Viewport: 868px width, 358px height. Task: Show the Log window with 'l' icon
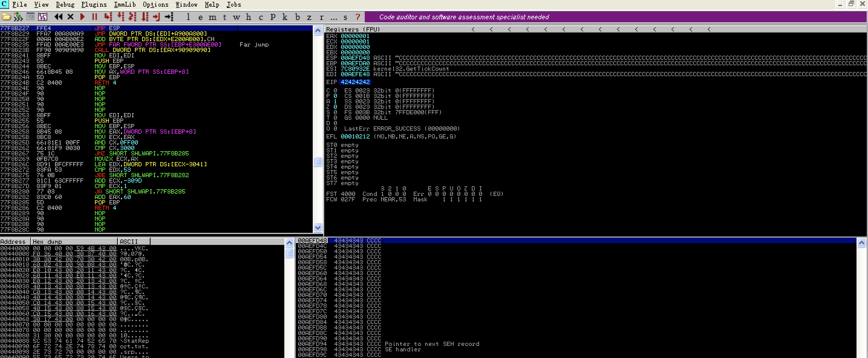[188, 17]
